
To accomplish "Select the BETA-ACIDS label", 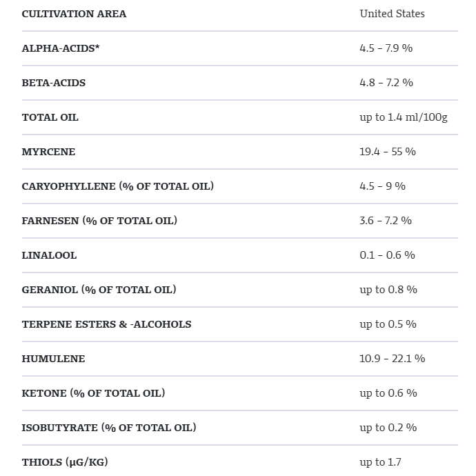I will [x=54, y=83].
